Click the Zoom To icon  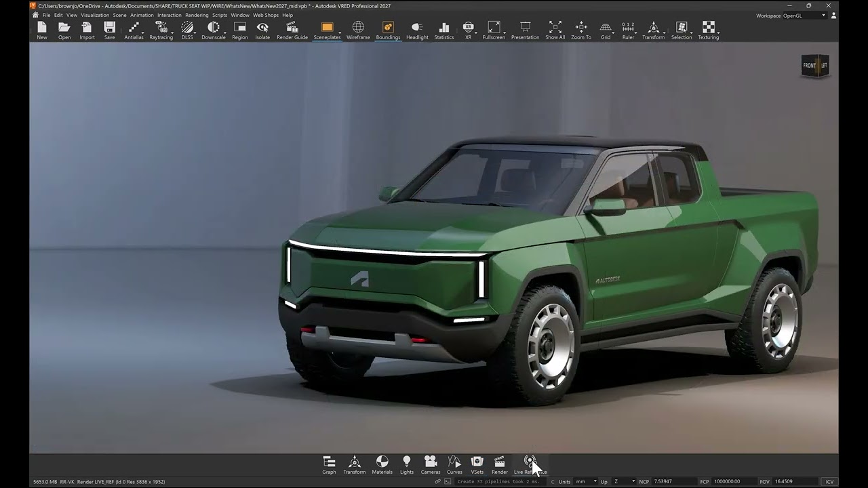click(x=581, y=30)
